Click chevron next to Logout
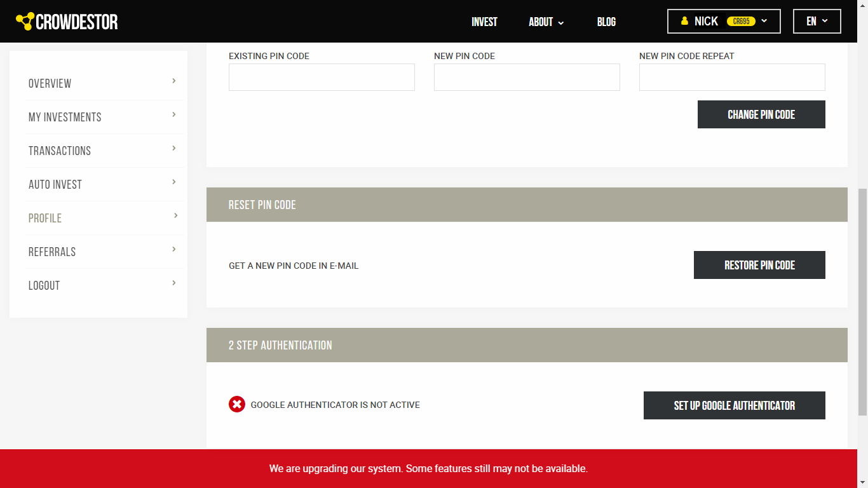Viewport: 868px width, 488px height. tap(174, 283)
